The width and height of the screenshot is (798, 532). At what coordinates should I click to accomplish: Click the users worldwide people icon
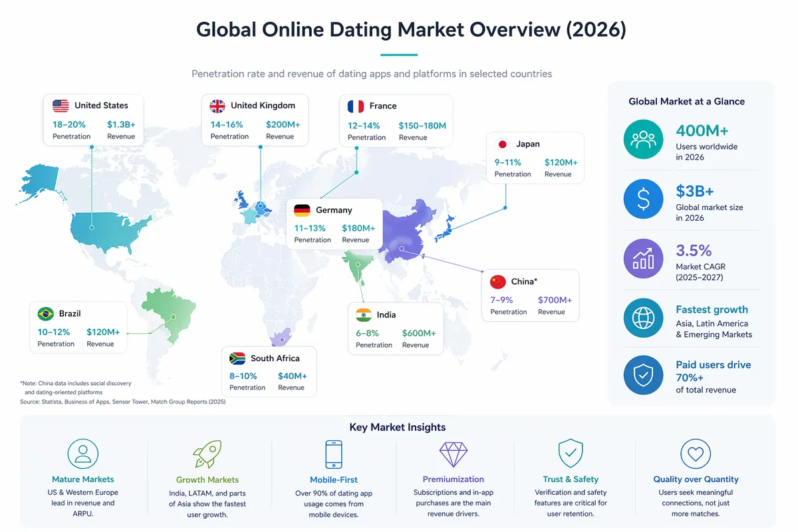coord(643,139)
